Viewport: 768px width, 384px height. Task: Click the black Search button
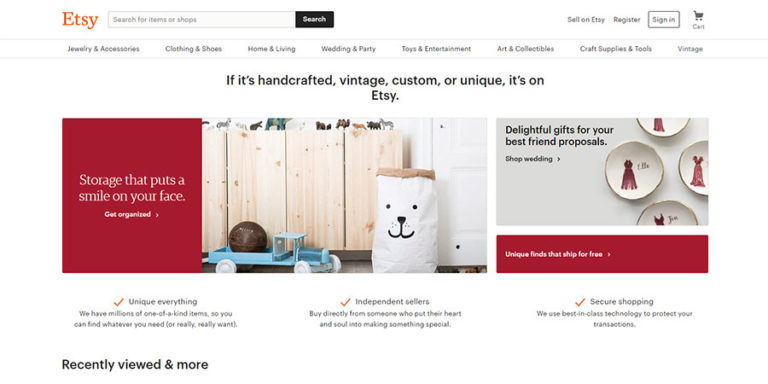click(314, 20)
